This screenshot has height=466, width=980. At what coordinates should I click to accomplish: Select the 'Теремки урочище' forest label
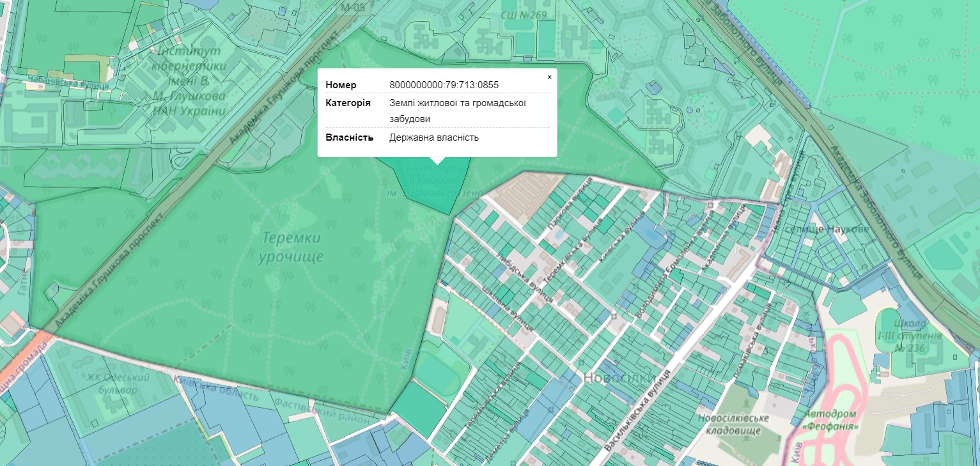pyautogui.click(x=291, y=248)
